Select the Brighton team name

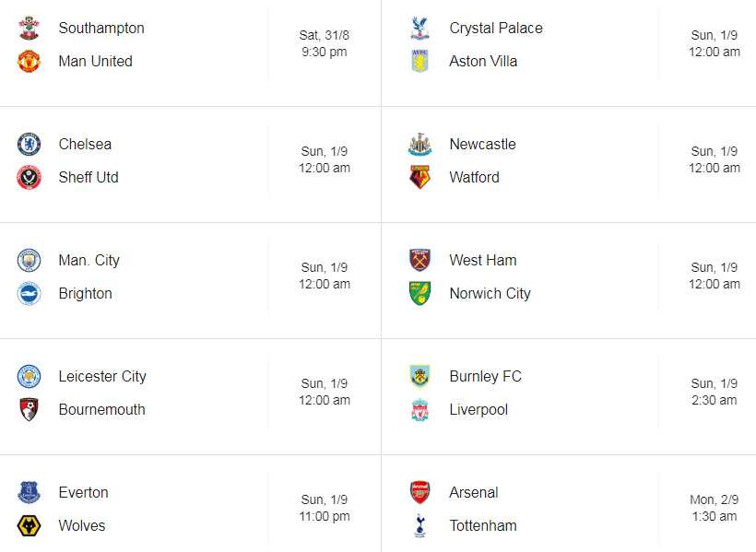tap(85, 293)
